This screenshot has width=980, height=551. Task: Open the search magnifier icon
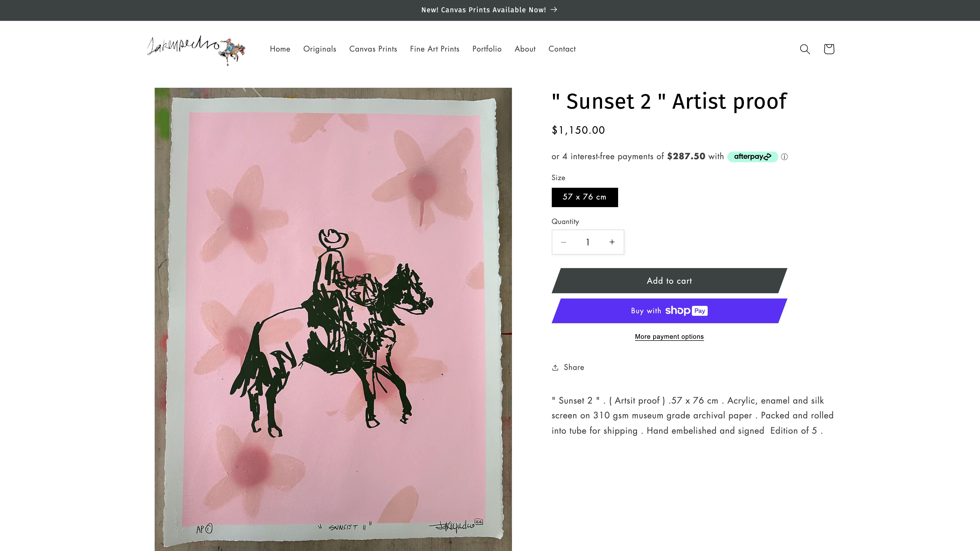point(805,49)
